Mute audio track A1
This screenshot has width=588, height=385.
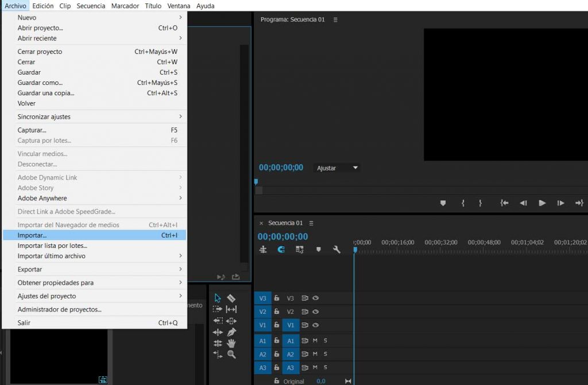(x=315, y=340)
